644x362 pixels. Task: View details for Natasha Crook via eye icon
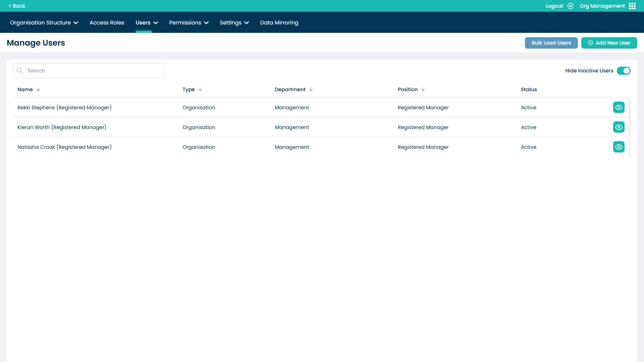[x=619, y=147]
